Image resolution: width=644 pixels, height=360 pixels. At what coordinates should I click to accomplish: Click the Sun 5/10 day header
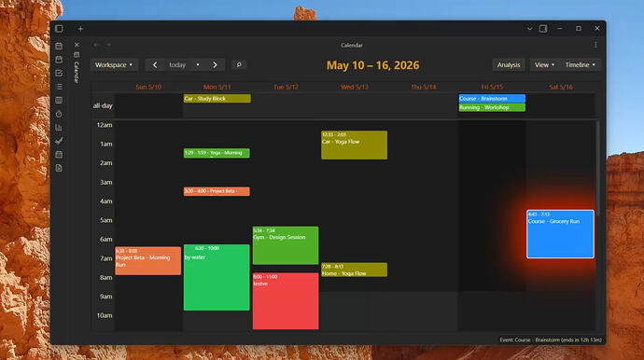[148, 87]
